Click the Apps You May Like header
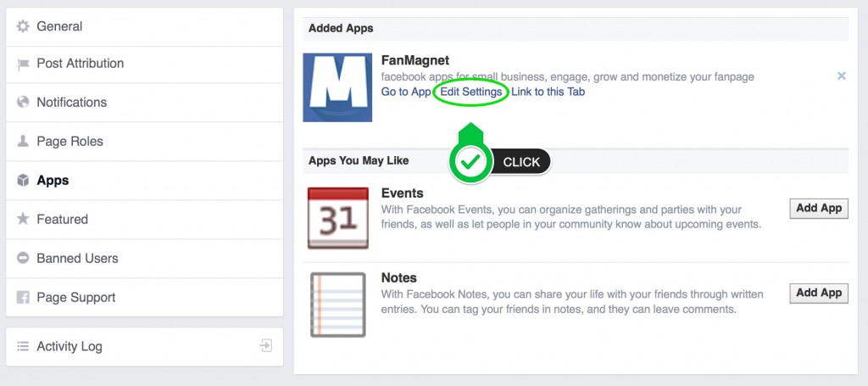 [359, 160]
